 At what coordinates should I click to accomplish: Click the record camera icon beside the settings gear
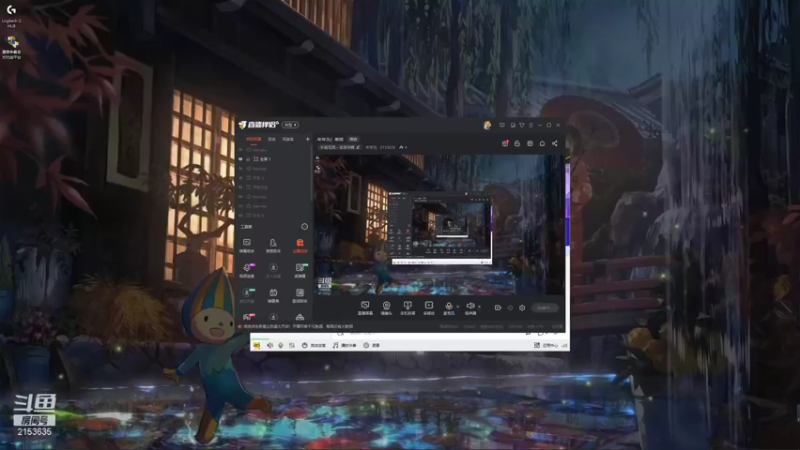point(498,308)
